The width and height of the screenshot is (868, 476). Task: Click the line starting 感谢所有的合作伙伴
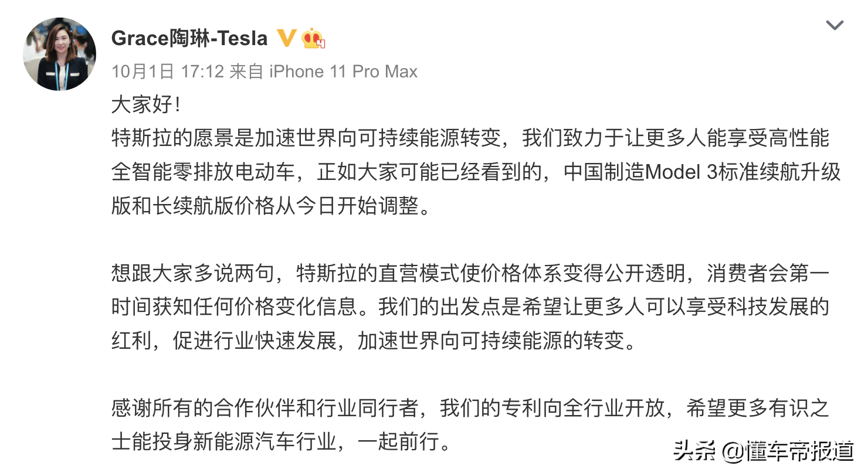click(470, 408)
